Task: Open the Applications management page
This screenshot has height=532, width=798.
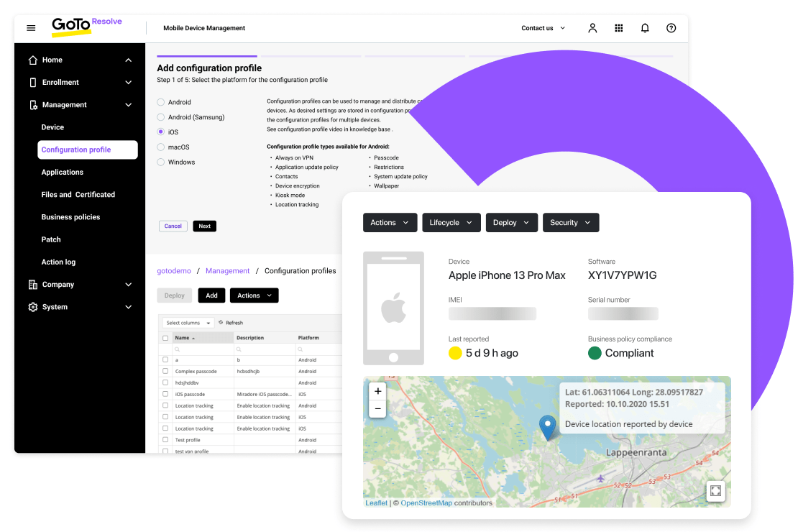Action: (x=62, y=172)
